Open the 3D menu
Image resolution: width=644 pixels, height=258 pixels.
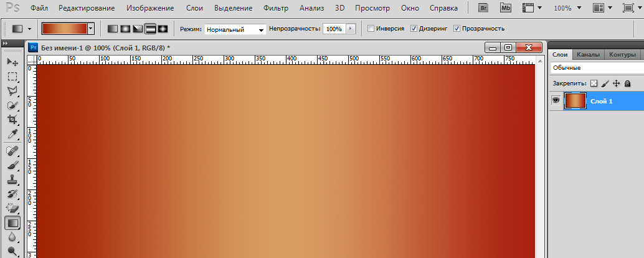[339, 8]
